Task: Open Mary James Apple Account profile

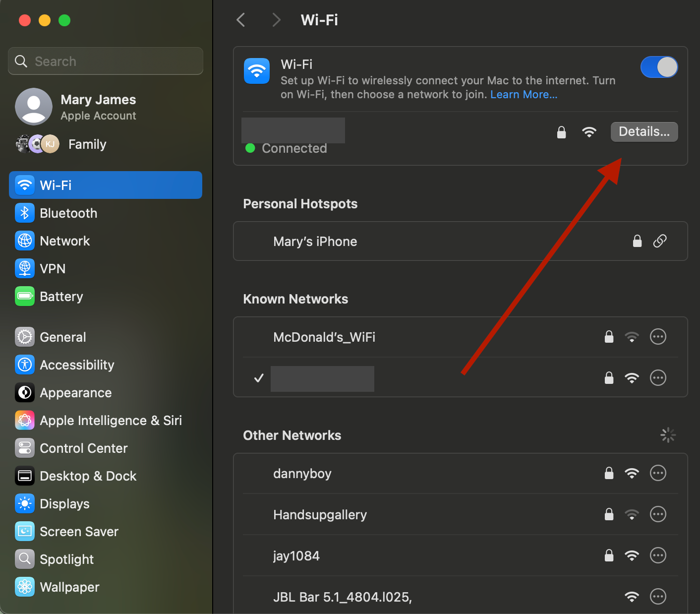Action: [98, 107]
